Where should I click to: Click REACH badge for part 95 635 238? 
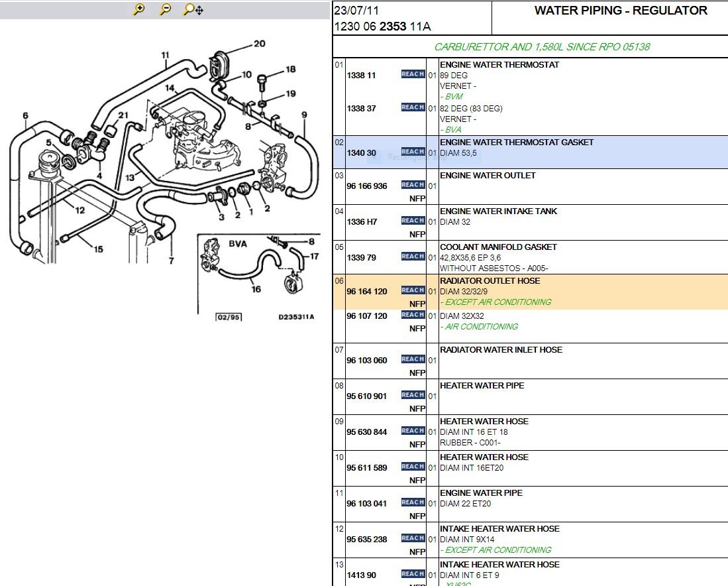coord(413,538)
